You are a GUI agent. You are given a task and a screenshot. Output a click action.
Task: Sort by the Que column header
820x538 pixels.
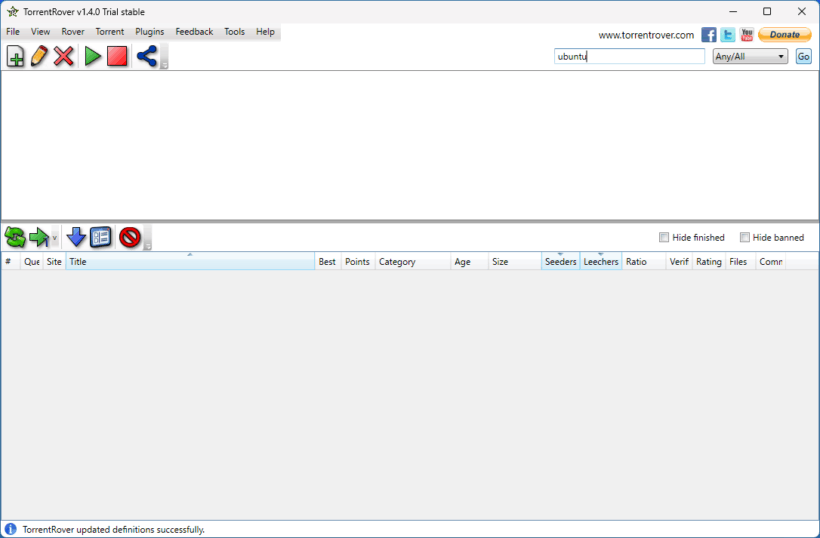(31, 261)
